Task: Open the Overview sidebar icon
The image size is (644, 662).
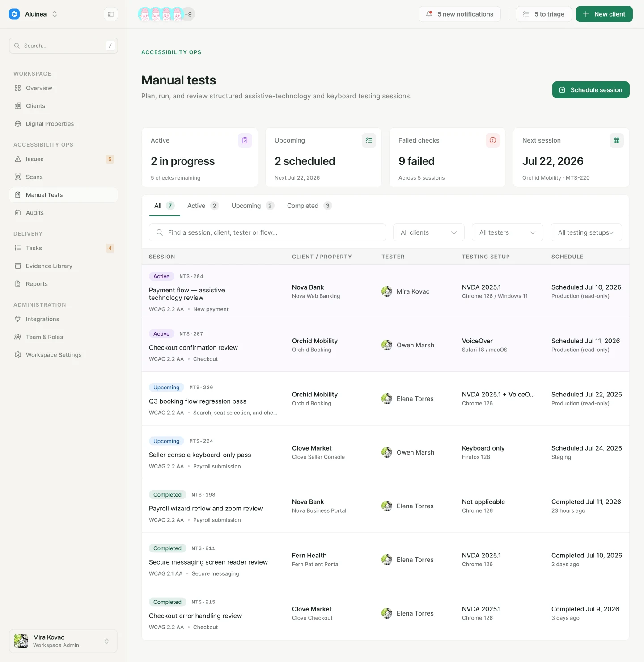Action: tap(18, 88)
